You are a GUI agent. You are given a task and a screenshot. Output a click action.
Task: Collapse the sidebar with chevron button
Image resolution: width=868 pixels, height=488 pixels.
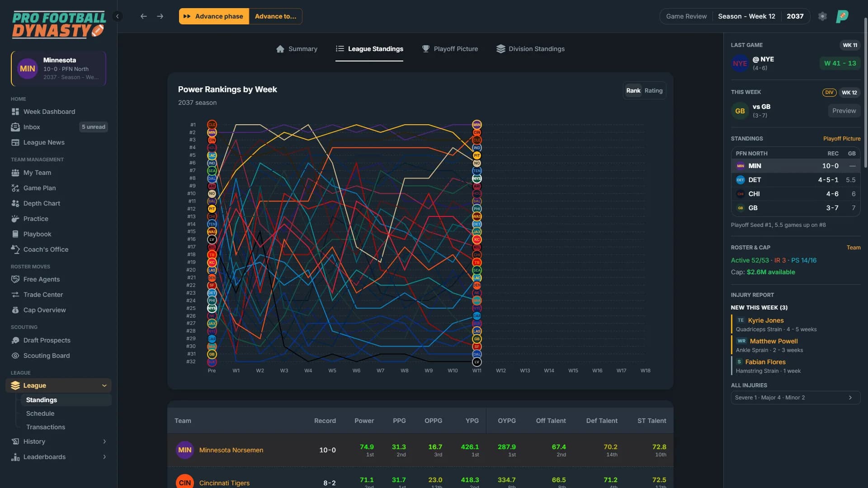coord(118,16)
